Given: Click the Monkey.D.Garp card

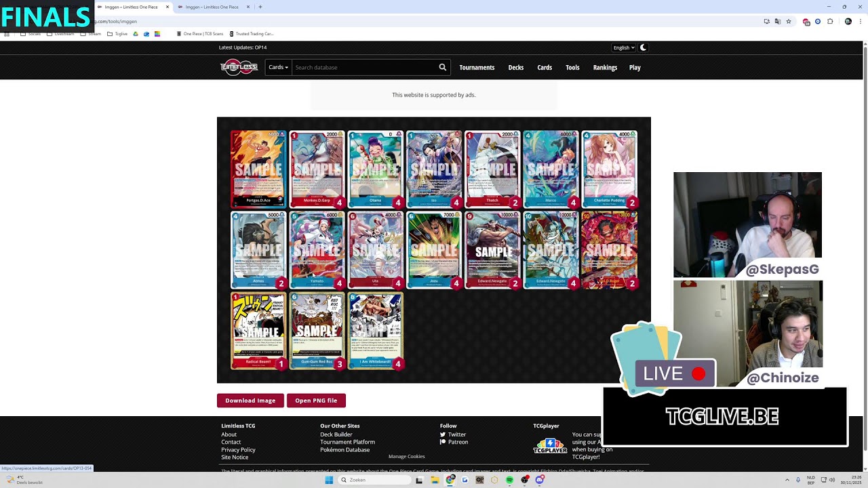Looking at the screenshot, I should pyautogui.click(x=317, y=169).
